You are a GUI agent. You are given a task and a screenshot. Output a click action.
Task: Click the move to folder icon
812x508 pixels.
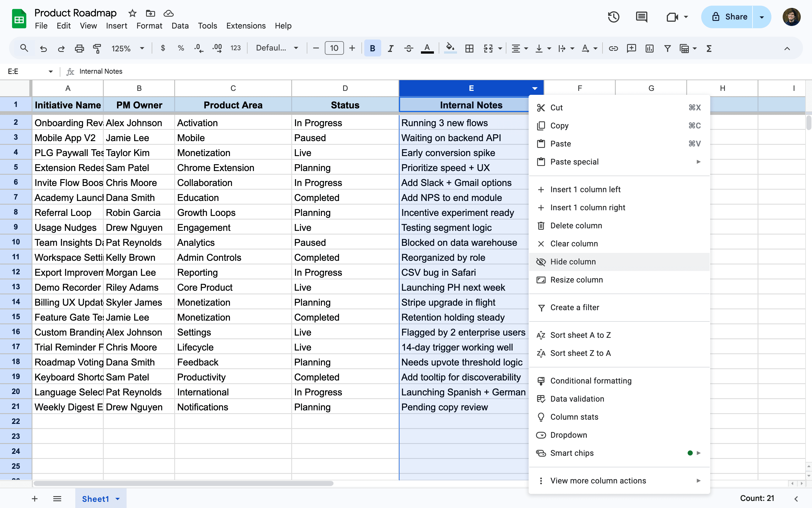(x=151, y=14)
